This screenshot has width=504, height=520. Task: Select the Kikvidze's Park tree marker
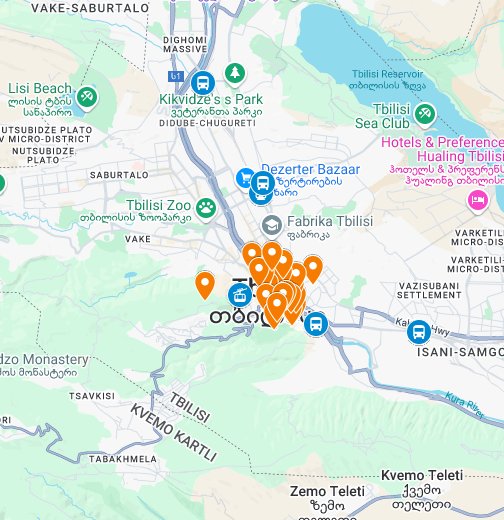[x=235, y=73]
